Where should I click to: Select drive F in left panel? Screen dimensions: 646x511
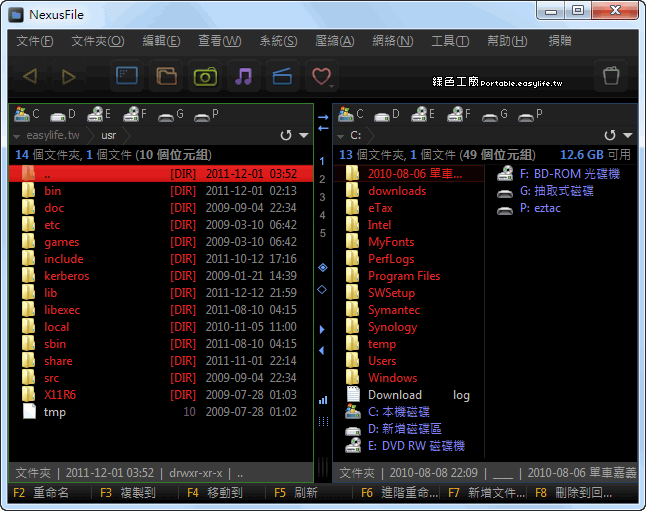coord(135,114)
